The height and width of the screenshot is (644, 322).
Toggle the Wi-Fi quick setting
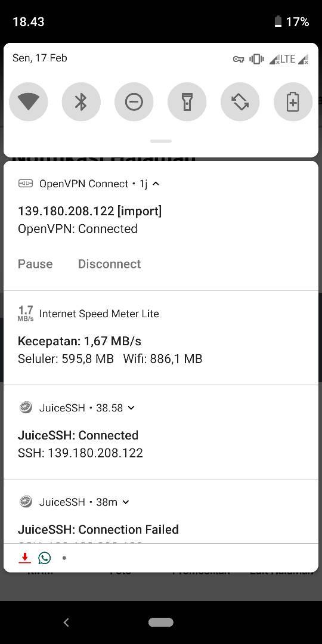click(29, 102)
